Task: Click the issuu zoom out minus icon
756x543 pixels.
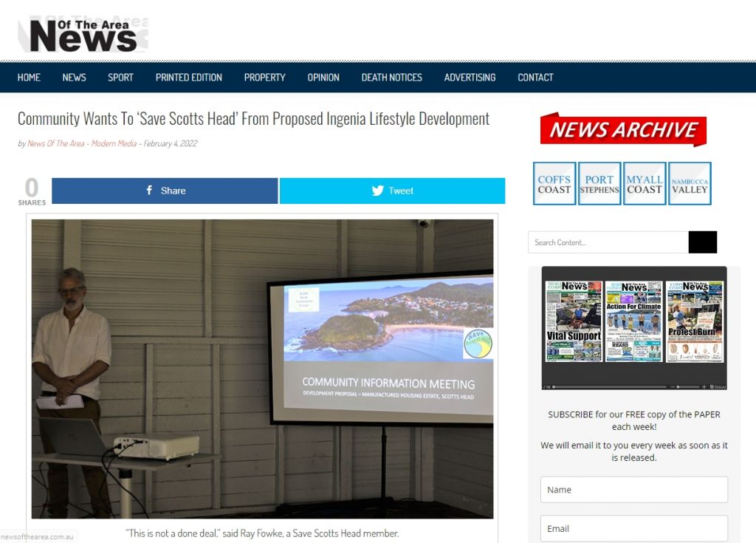Action: click(x=672, y=387)
